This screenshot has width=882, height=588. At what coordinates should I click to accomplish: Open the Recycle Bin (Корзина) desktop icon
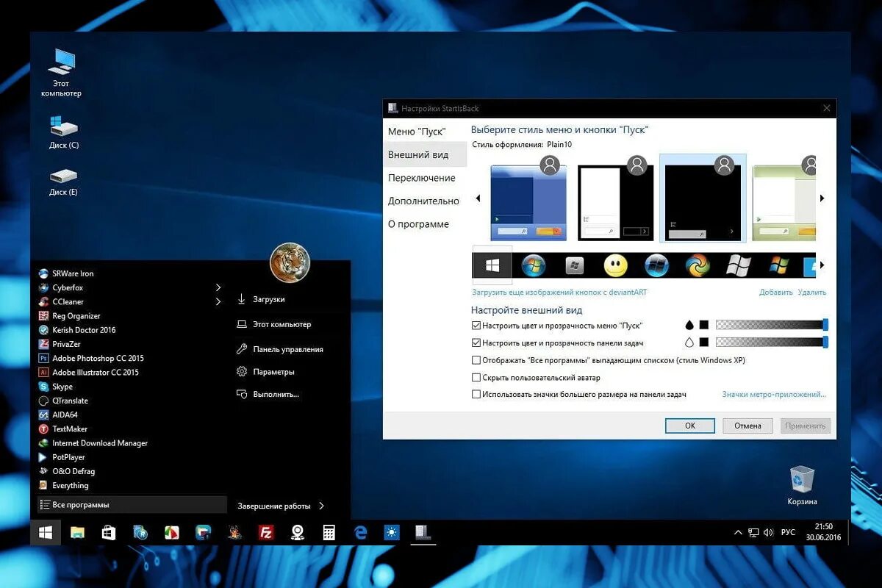coord(802,485)
